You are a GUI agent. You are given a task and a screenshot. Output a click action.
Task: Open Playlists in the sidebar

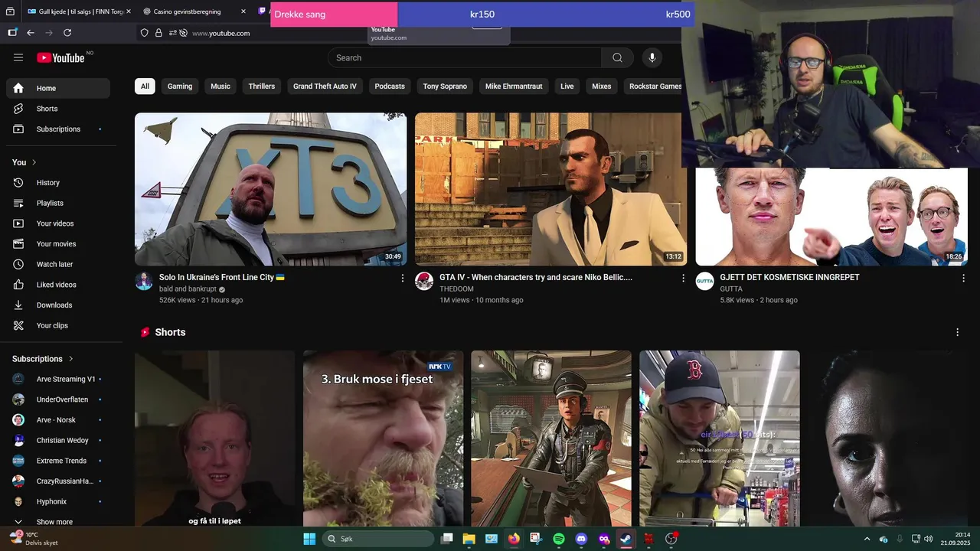[58, 203]
